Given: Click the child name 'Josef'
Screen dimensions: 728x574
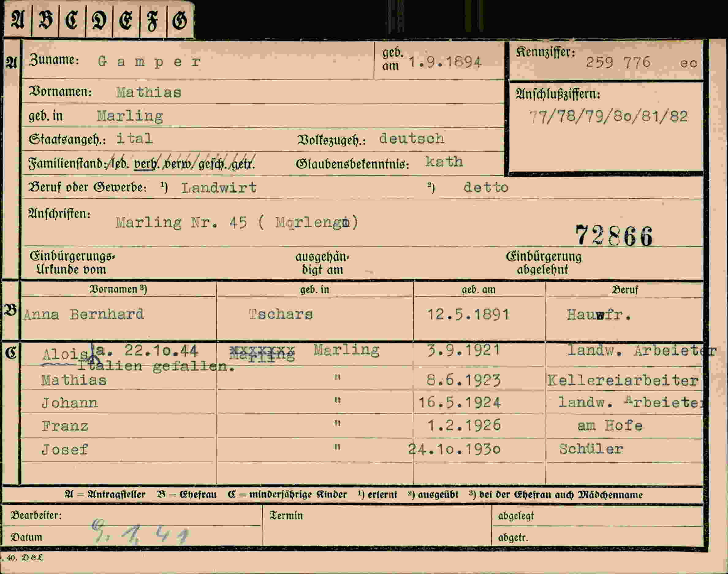Looking at the screenshot, I should tap(65, 450).
